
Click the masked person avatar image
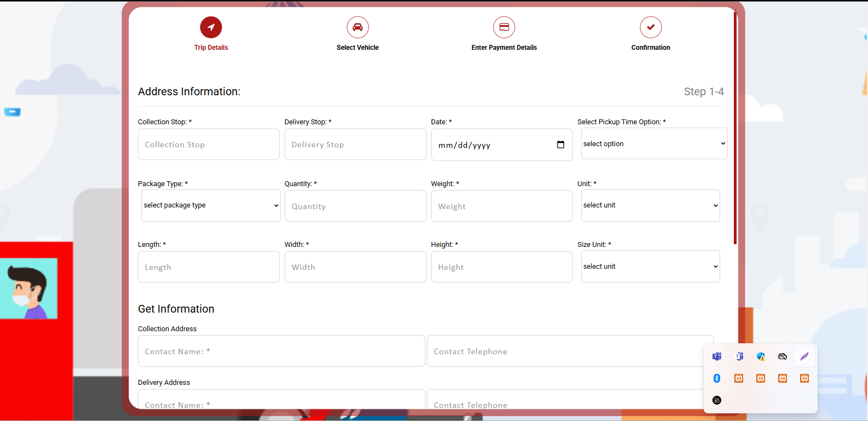click(x=28, y=289)
